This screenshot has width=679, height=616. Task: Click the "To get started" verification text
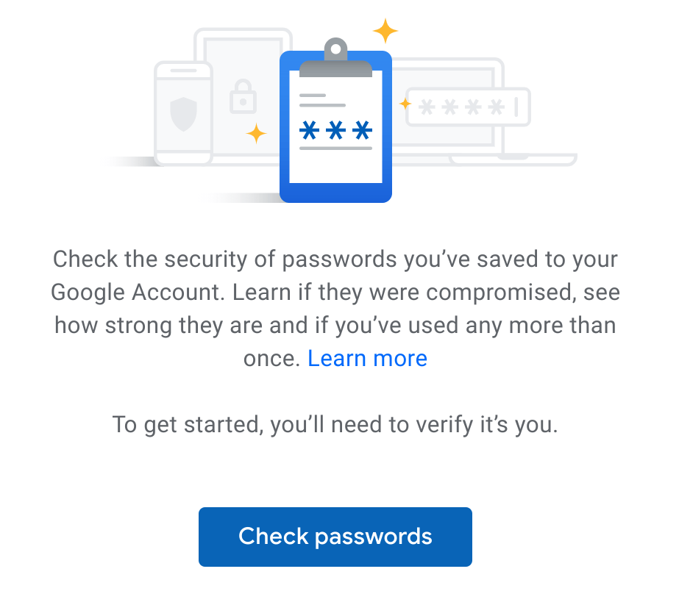click(x=335, y=424)
